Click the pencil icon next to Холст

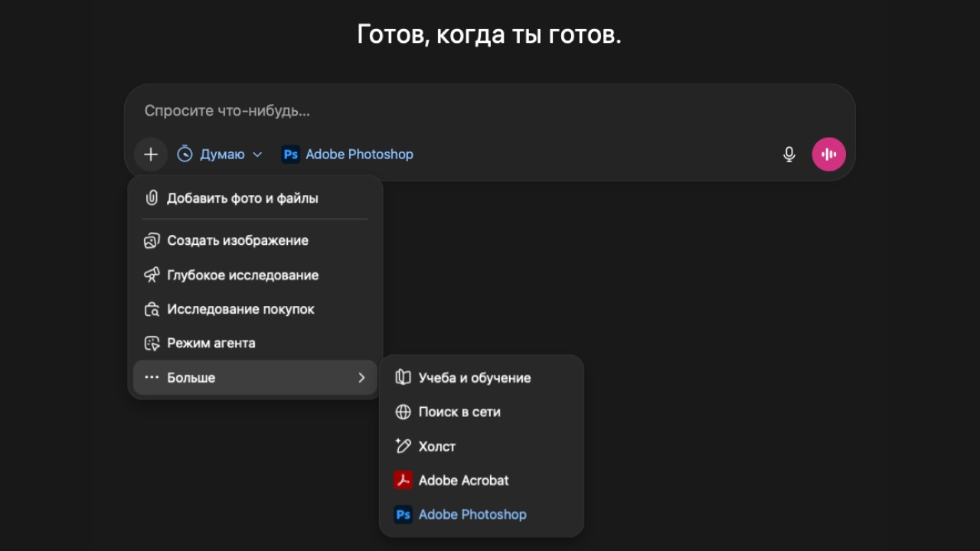click(402, 446)
